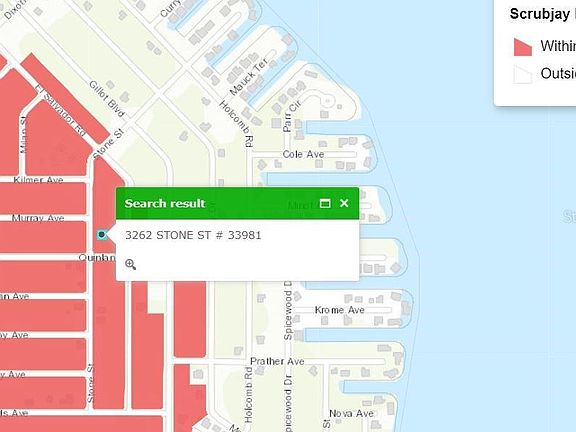The image size is (576, 432).
Task: Click the white Outside legend swatch
Action: point(523,75)
